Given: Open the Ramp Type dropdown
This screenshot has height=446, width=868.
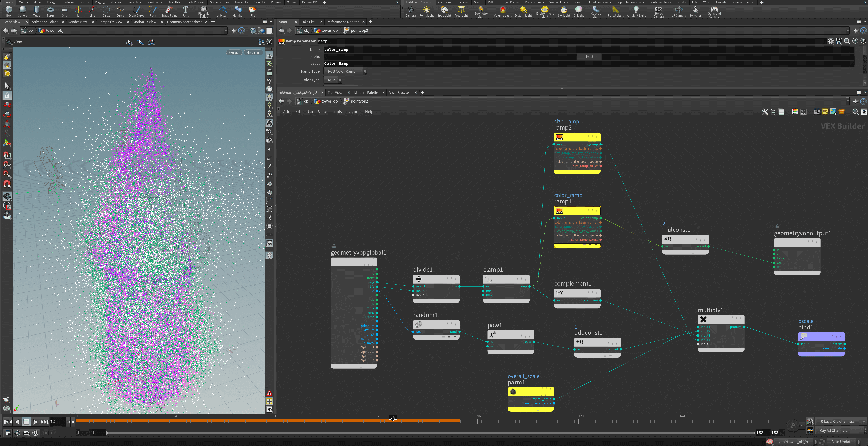Looking at the screenshot, I should pos(345,71).
